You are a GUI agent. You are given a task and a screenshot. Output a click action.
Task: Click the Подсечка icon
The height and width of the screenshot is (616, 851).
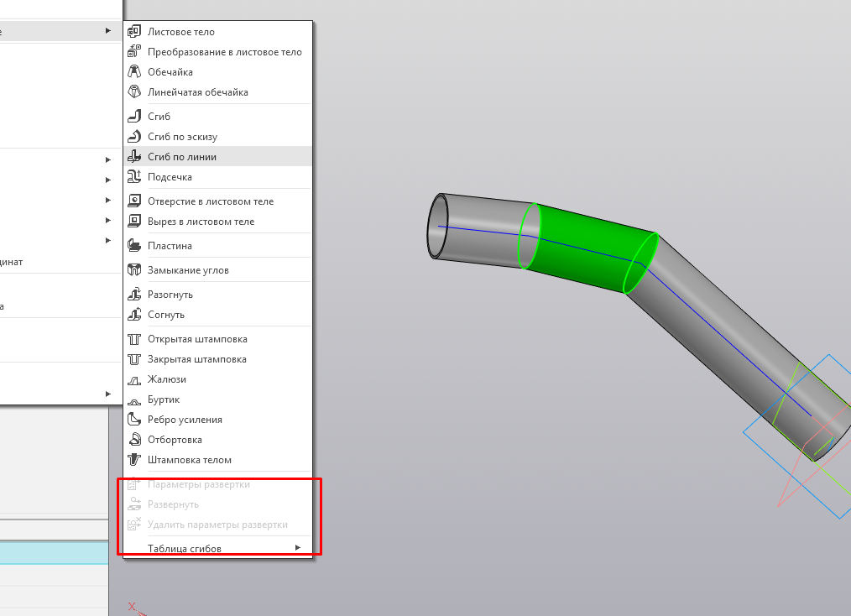134,176
